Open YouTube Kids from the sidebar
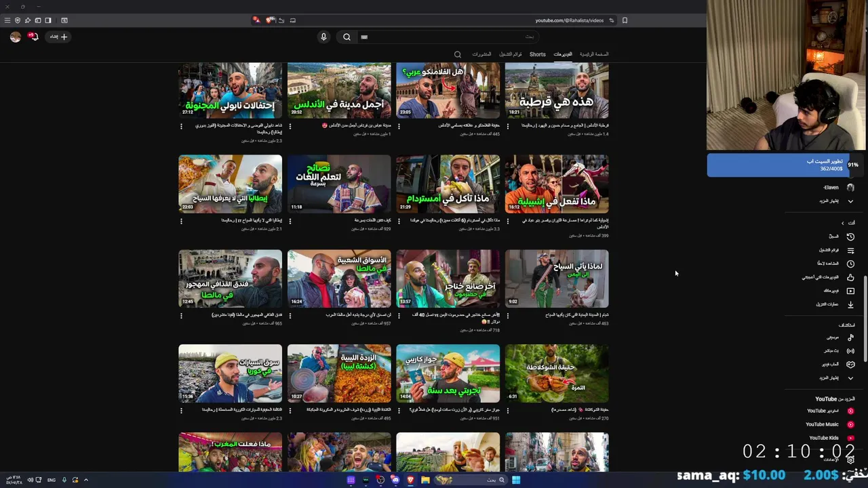Image resolution: width=868 pixels, height=488 pixels. 831,438
